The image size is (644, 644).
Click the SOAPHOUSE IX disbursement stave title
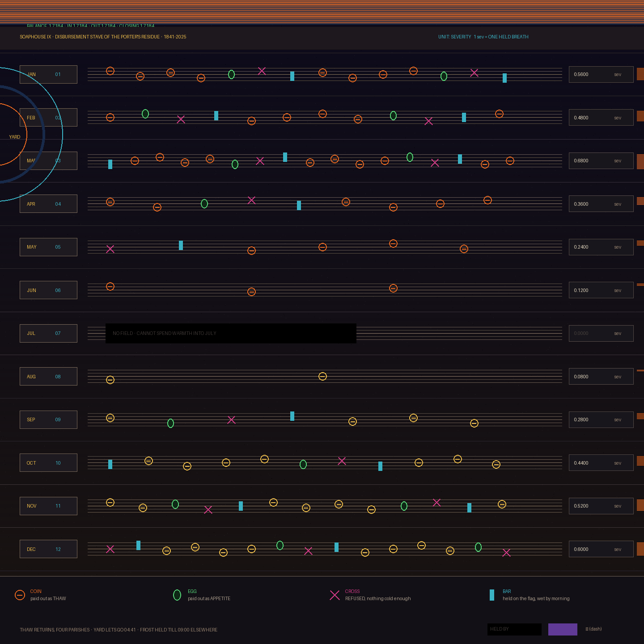103,37
